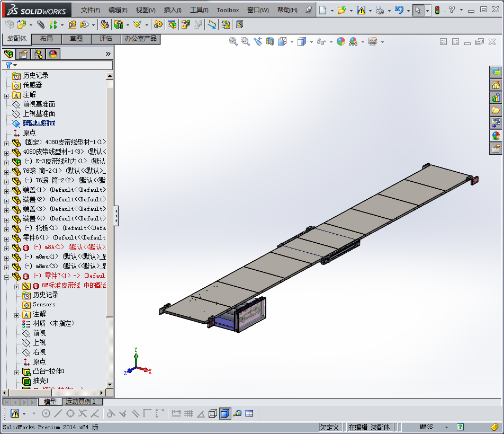Viewport: 504px width, 434px height.
Task: Switch to the 布局 tab
Action: 46,39
